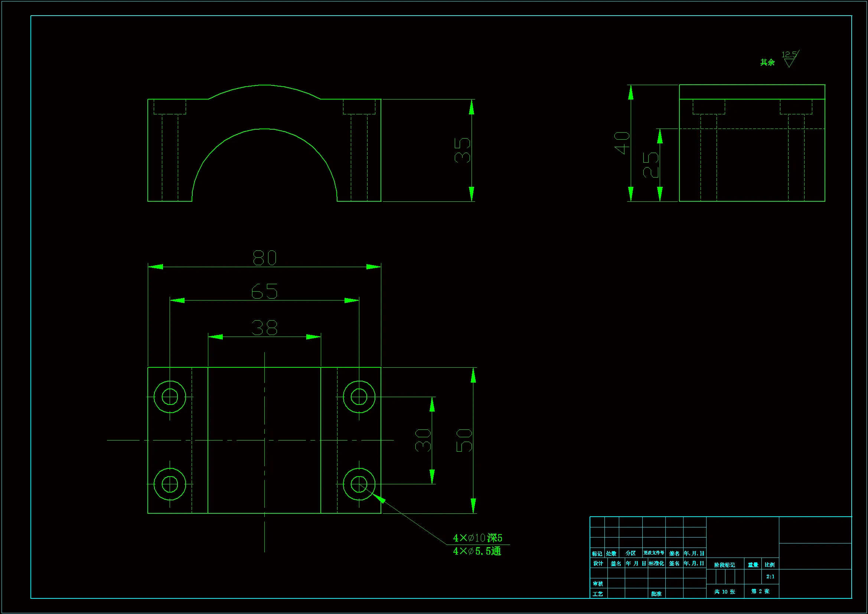Click the 其余 label near the roughness symbol
The height and width of the screenshot is (614, 868).
click(767, 62)
